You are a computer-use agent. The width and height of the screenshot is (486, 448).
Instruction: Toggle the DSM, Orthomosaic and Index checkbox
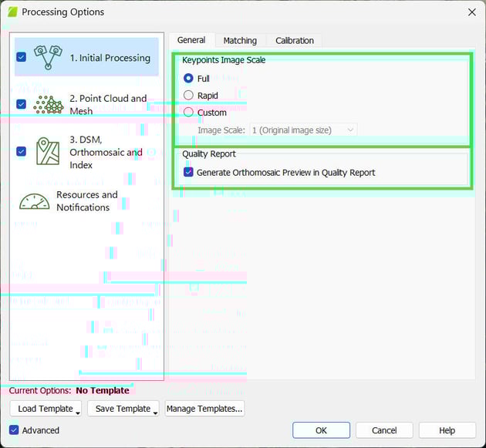click(21, 151)
